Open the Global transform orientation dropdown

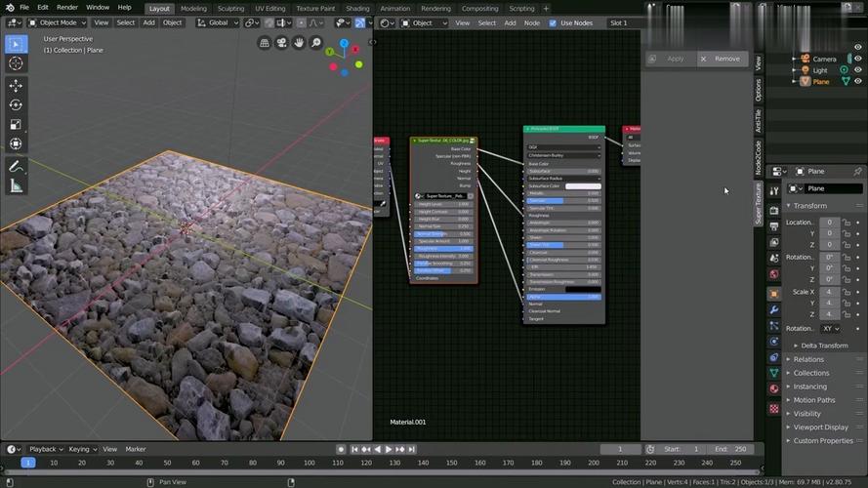pos(218,22)
